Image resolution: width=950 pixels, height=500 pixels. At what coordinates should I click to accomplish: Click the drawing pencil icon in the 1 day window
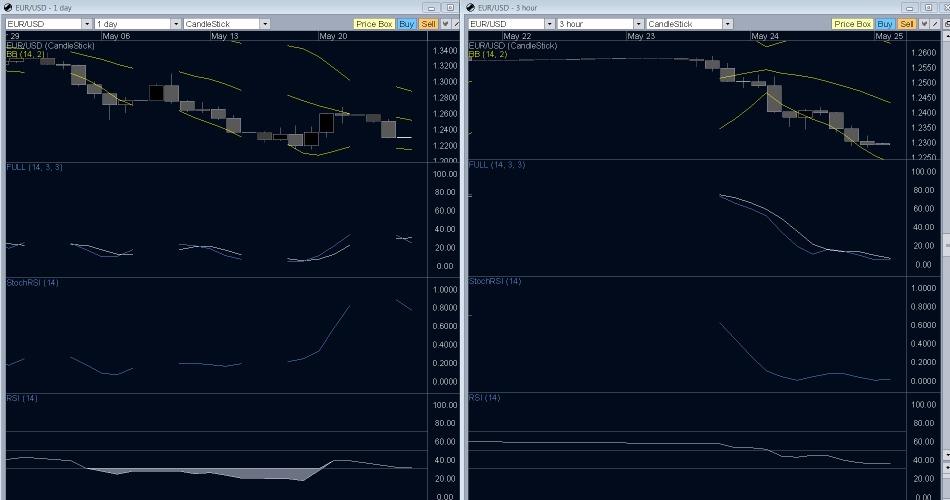[x=456, y=24]
